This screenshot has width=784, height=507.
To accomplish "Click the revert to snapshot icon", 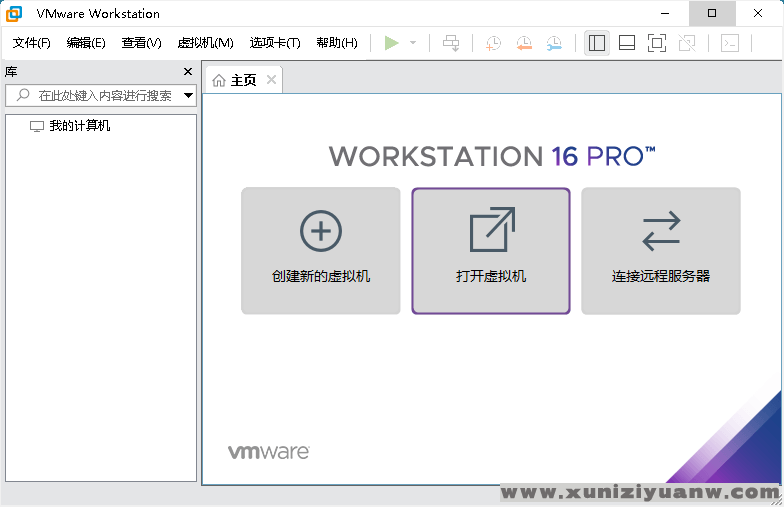I will click(524, 43).
